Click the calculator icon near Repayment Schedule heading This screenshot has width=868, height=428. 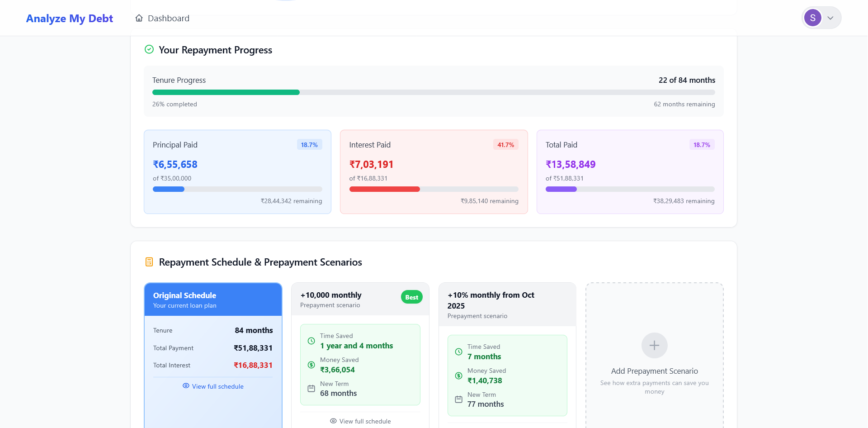point(149,262)
